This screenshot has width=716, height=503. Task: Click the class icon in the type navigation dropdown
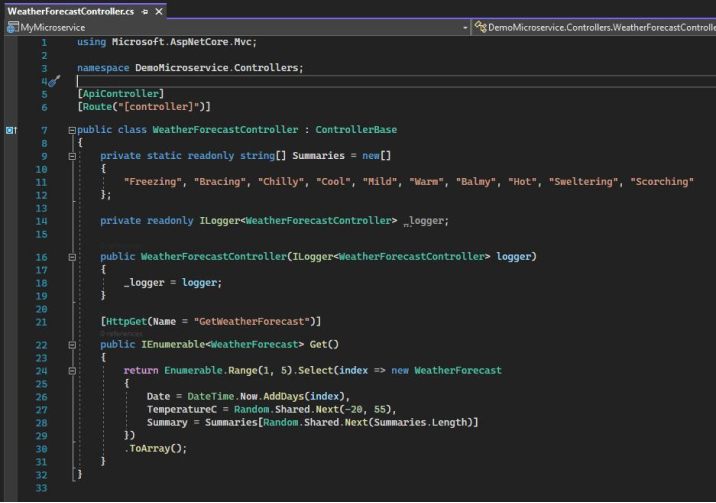(481, 27)
